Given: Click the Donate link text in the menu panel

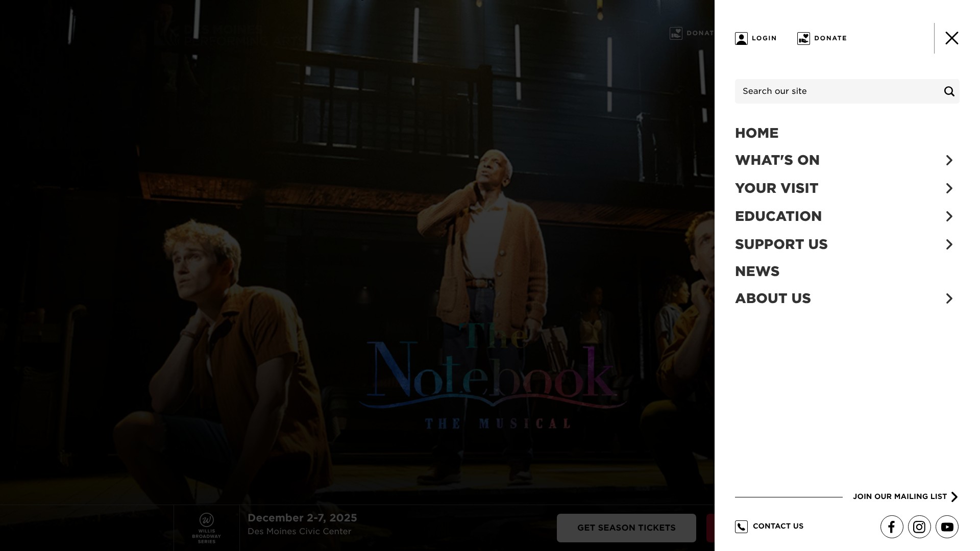Looking at the screenshot, I should (x=830, y=38).
